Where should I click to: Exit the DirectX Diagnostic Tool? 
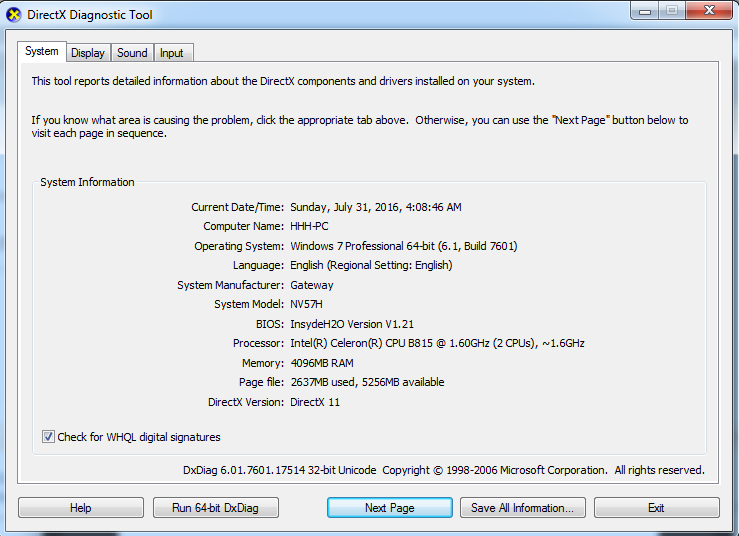tap(656, 508)
